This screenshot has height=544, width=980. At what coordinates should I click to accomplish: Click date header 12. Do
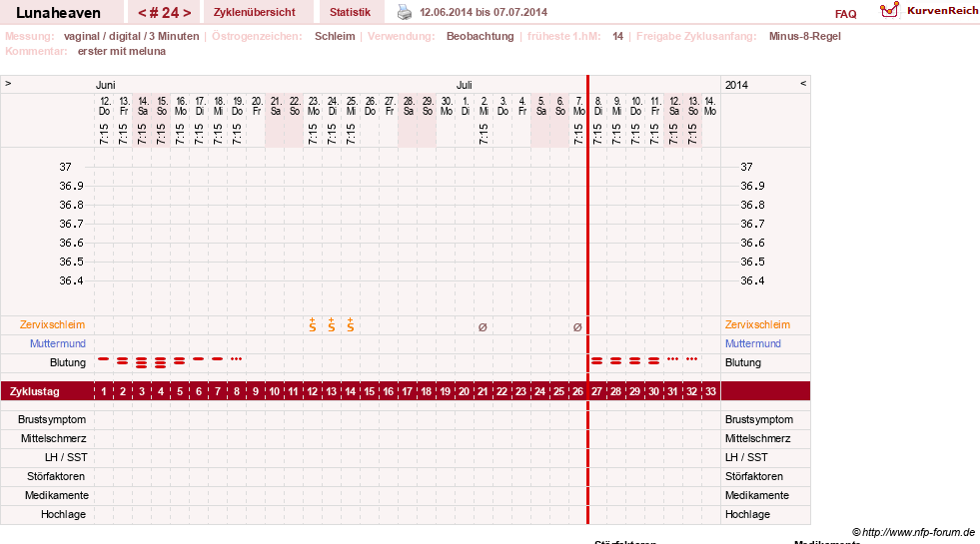click(x=104, y=106)
